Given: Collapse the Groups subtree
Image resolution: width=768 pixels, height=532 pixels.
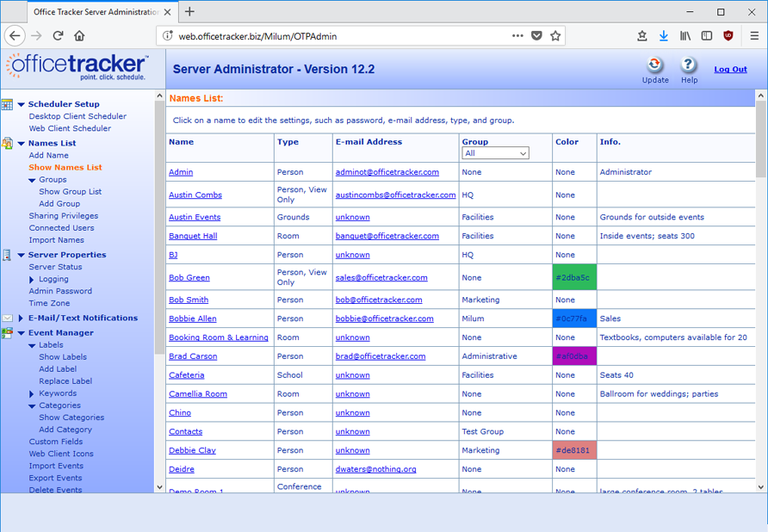Looking at the screenshot, I should 32,180.
